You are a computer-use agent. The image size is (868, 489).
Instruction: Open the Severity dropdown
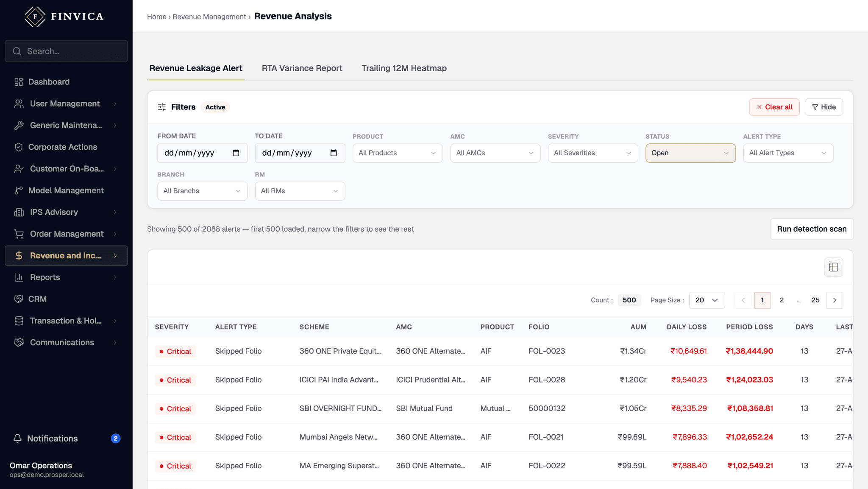click(593, 153)
